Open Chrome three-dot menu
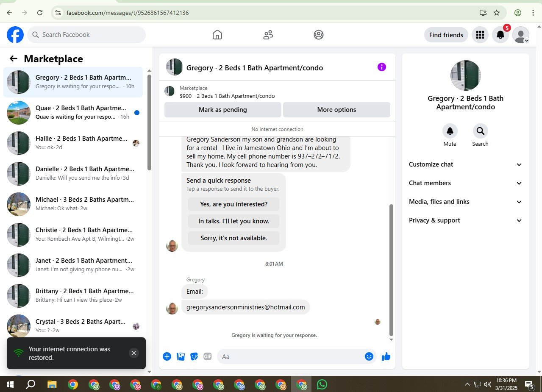This screenshot has height=392, width=542. click(533, 13)
